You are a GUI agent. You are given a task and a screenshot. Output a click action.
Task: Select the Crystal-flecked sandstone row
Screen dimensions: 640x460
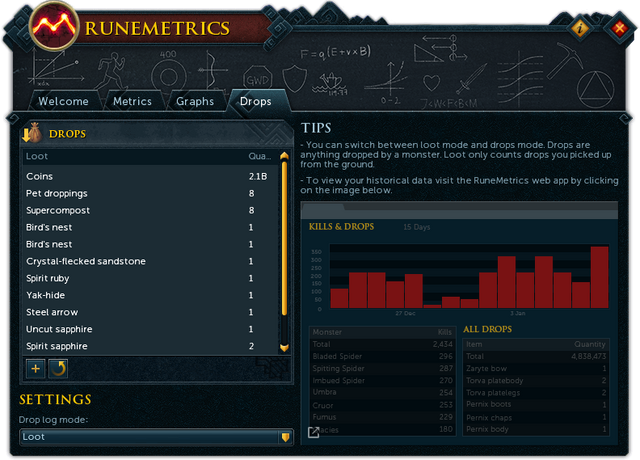(x=150, y=261)
